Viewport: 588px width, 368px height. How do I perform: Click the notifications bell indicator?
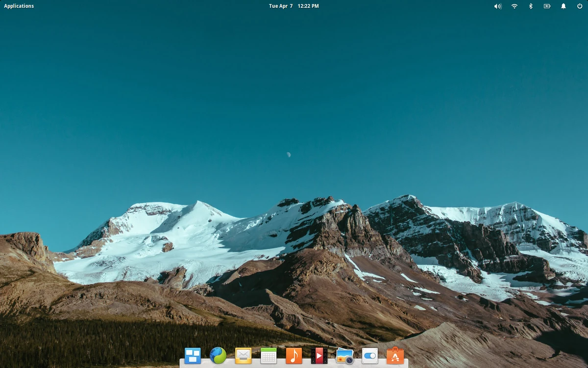pyautogui.click(x=563, y=6)
